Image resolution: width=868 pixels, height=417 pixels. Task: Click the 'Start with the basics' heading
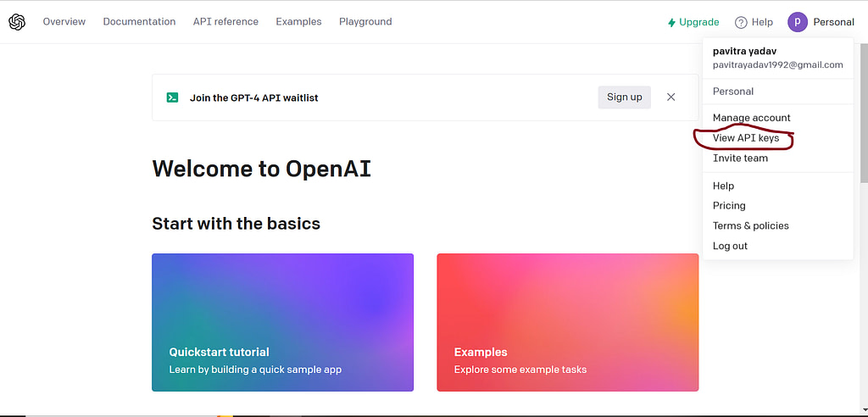point(236,223)
